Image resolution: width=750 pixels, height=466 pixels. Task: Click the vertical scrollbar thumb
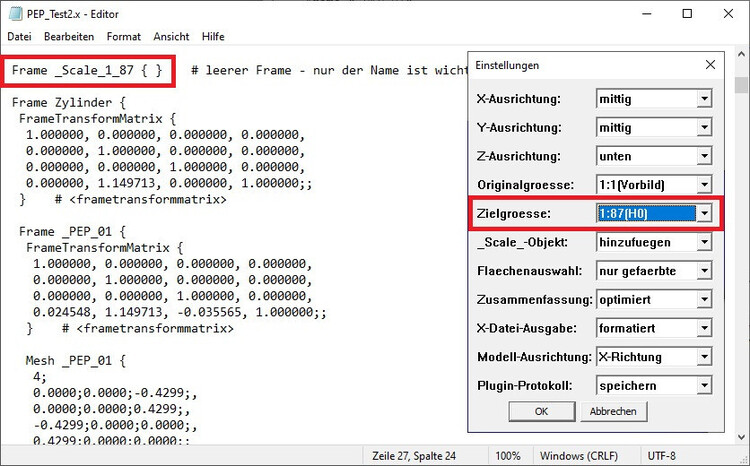[741, 85]
